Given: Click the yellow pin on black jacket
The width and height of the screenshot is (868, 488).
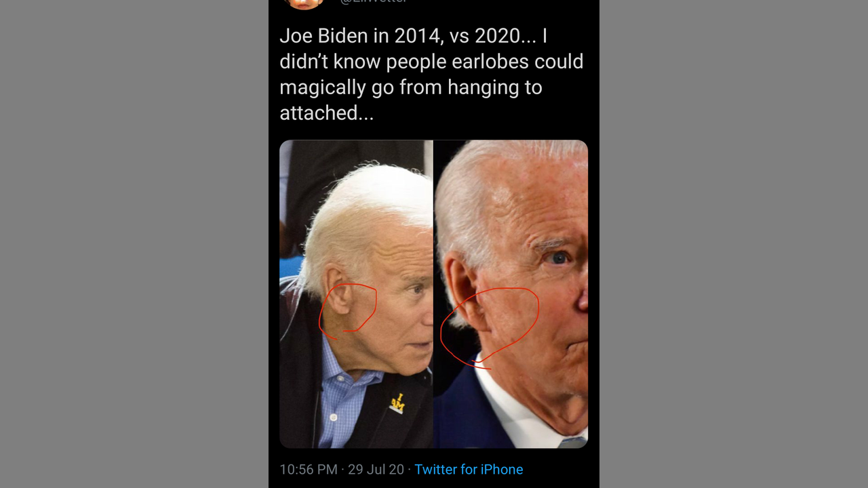Looking at the screenshot, I should (397, 403).
